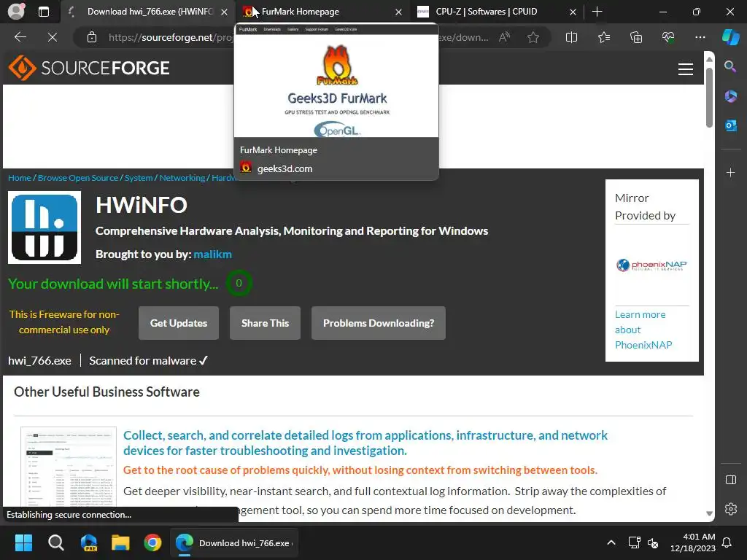Toggle the sidebar panel visibility icon
Image resolution: width=747 pixels, height=560 pixels.
click(x=730, y=480)
